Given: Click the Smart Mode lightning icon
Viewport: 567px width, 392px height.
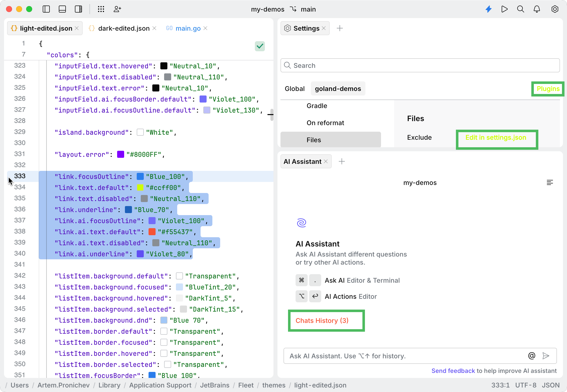Looking at the screenshot, I should 489,9.
